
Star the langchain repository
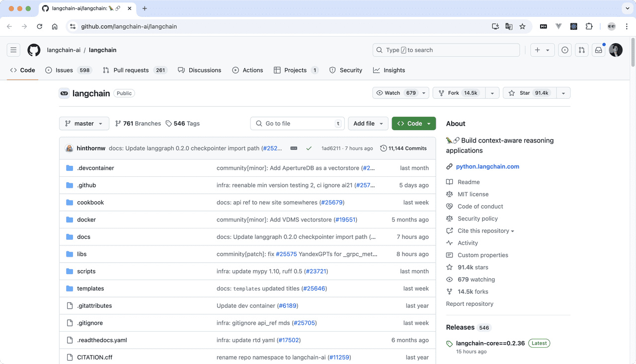point(530,93)
